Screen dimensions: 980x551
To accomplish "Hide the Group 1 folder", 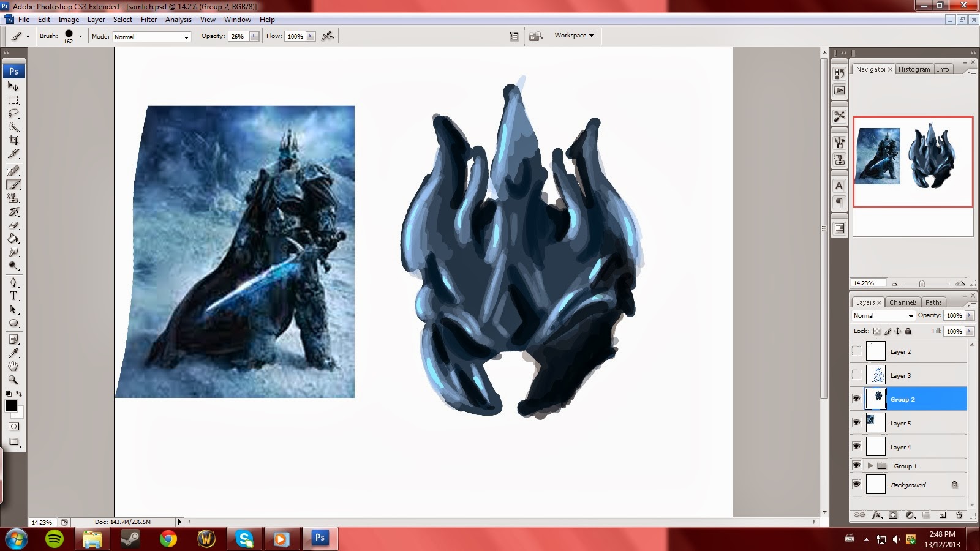I will pyautogui.click(x=856, y=465).
